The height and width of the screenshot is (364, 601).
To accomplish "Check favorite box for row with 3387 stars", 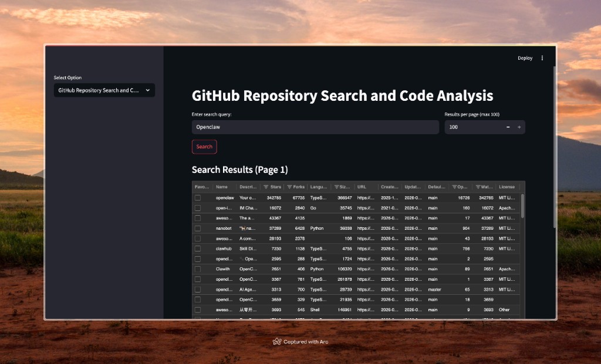I will point(198,280).
